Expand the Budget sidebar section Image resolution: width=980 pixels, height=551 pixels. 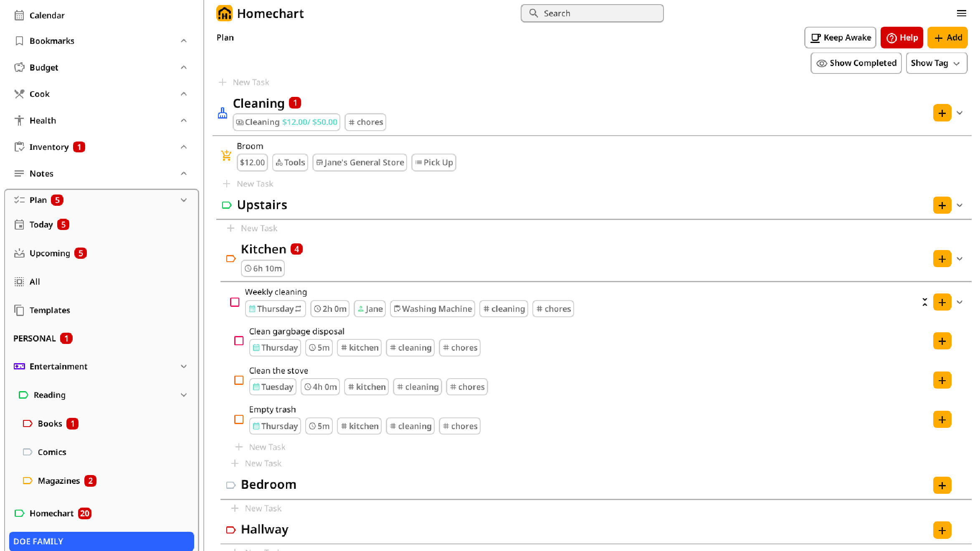183,67
